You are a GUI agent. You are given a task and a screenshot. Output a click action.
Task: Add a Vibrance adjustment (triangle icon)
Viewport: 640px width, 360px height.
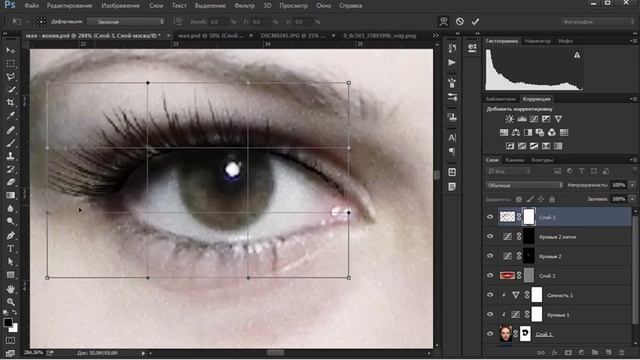pyautogui.click(x=558, y=119)
